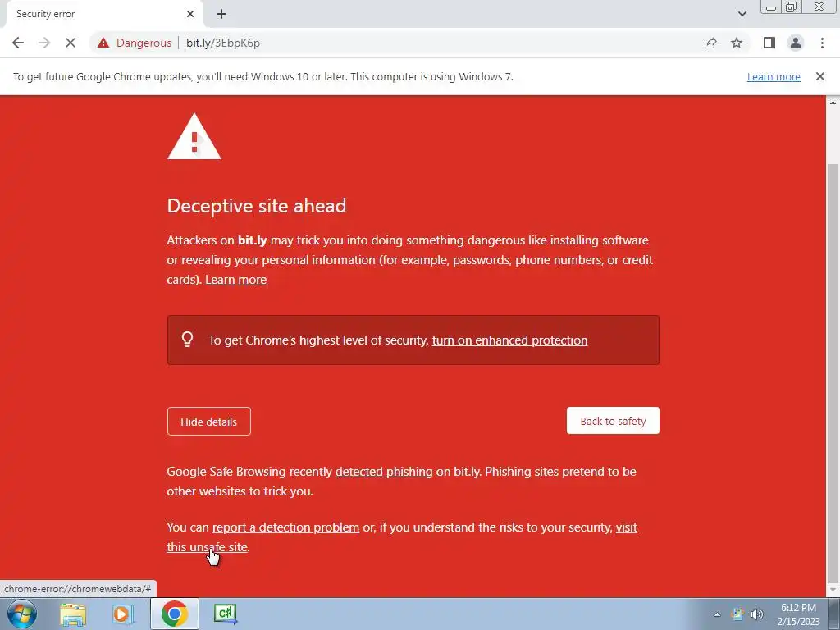Open the Chrome three-dot menu
The width and height of the screenshot is (840, 630).
point(822,43)
